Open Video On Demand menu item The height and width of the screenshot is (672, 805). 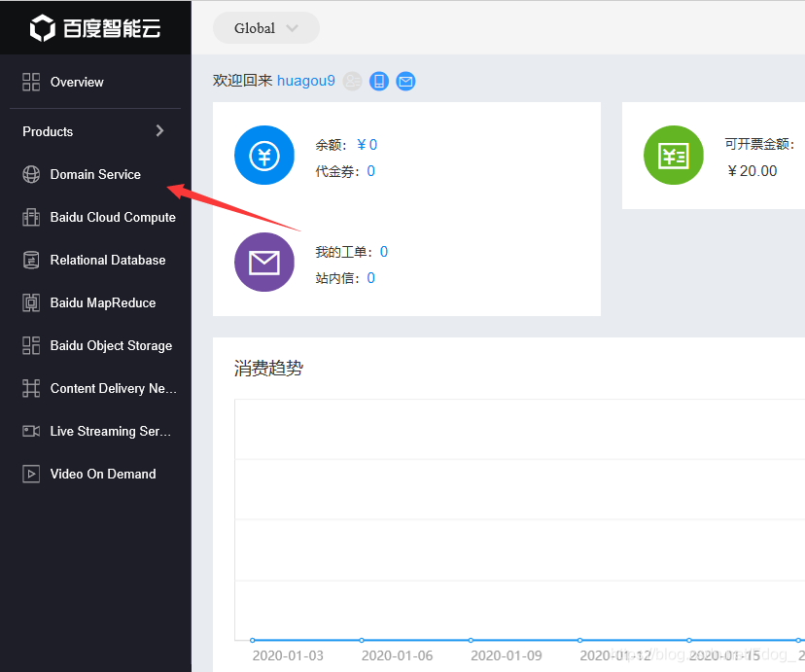pyautogui.click(x=95, y=474)
